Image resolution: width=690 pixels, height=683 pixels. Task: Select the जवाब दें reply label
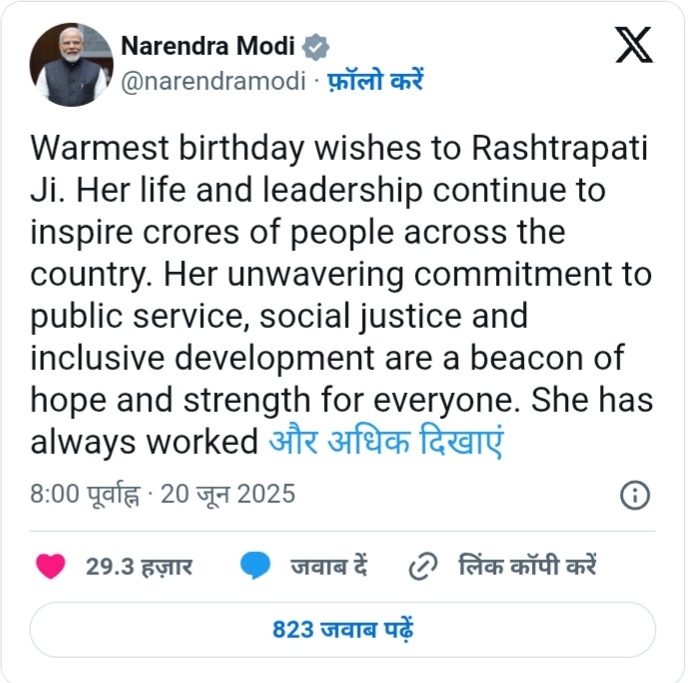[329, 567]
